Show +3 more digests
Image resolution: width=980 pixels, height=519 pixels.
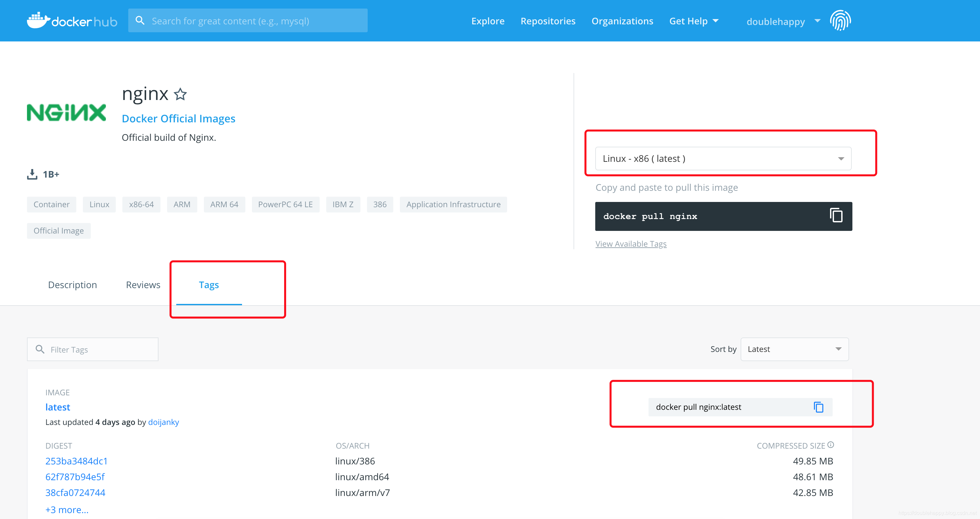tap(67, 509)
